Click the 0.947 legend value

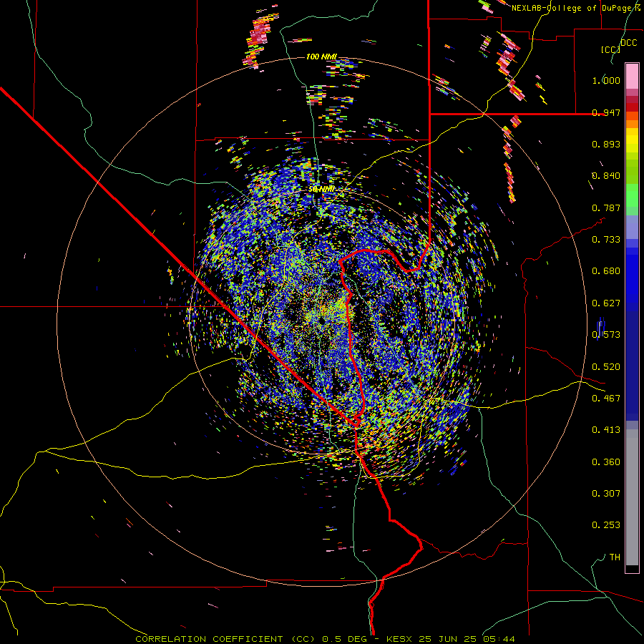[606, 112]
